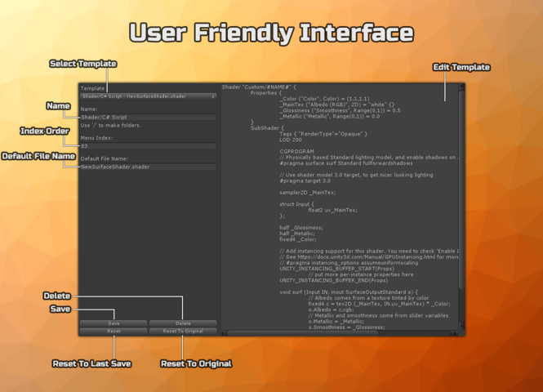Click the scroll-left arrow of the horizontal scrollbar

[x=224, y=333]
